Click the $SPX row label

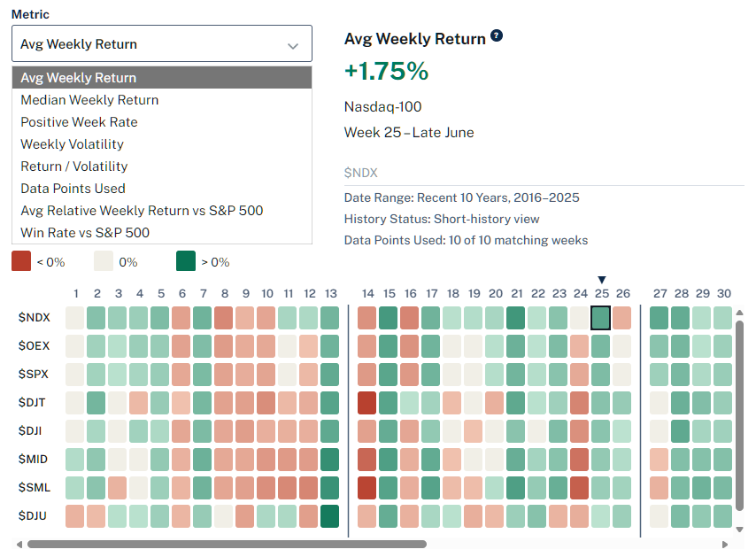click(x=34, y=374)
